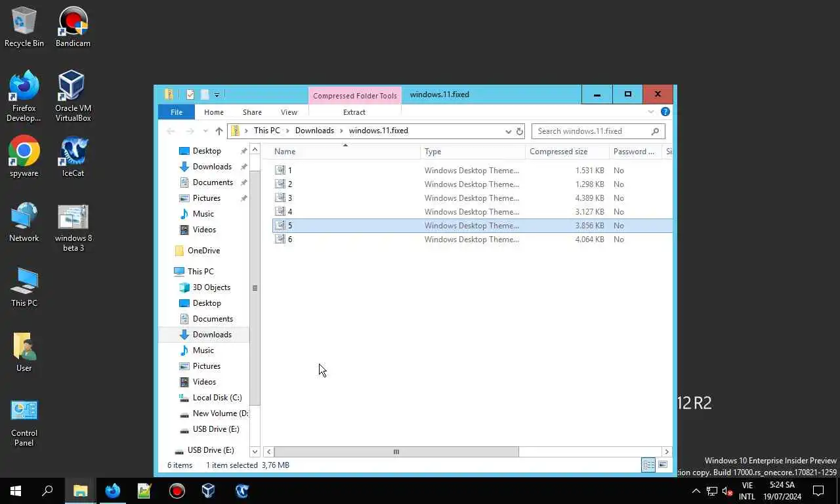Open taskbar search magnifier
This screenshot has height=504, width=840.
point(47,491)
